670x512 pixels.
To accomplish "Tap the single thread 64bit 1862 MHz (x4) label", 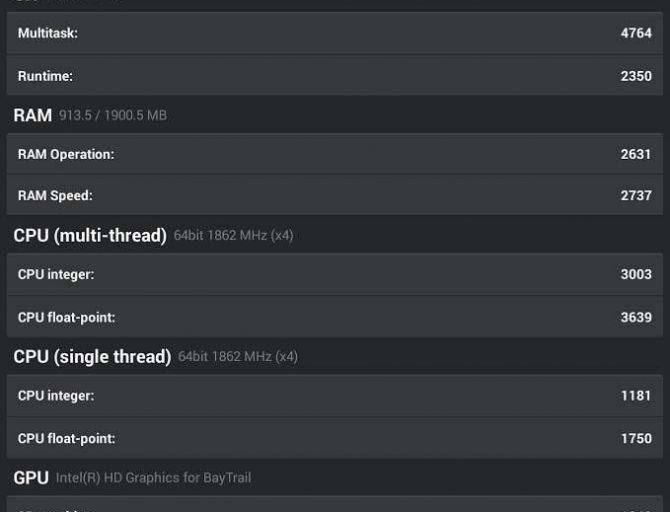I will [237, 357].
